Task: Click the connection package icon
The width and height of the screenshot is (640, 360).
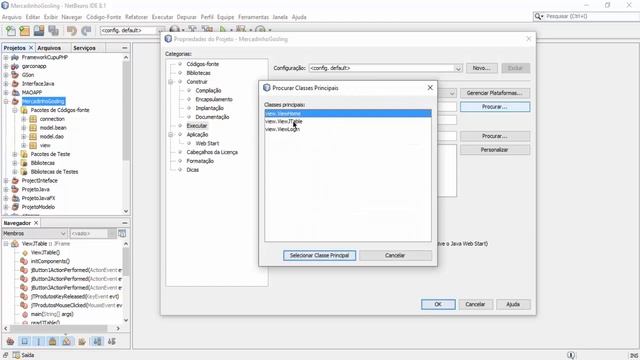Action: [33, 119]
